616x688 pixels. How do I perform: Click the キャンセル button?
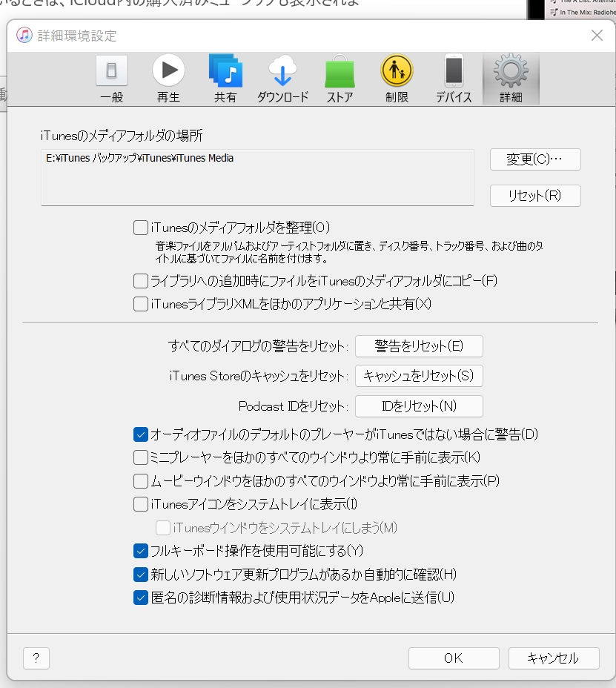554,658
